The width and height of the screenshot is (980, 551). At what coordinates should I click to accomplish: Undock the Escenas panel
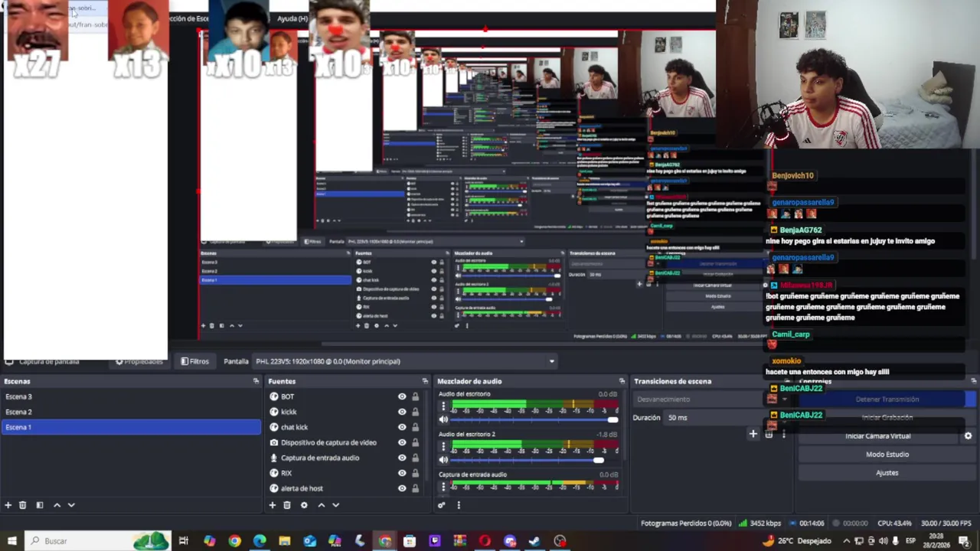click(256, 381)
